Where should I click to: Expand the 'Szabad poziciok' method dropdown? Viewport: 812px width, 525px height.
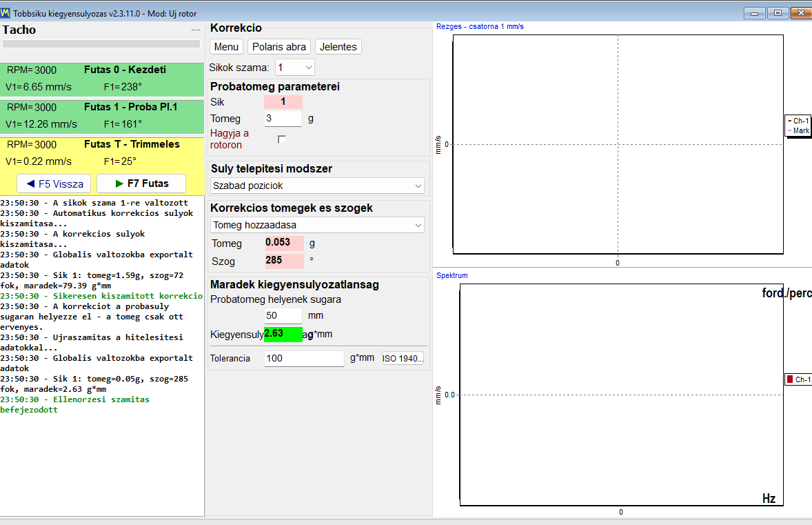coord(318,186)
